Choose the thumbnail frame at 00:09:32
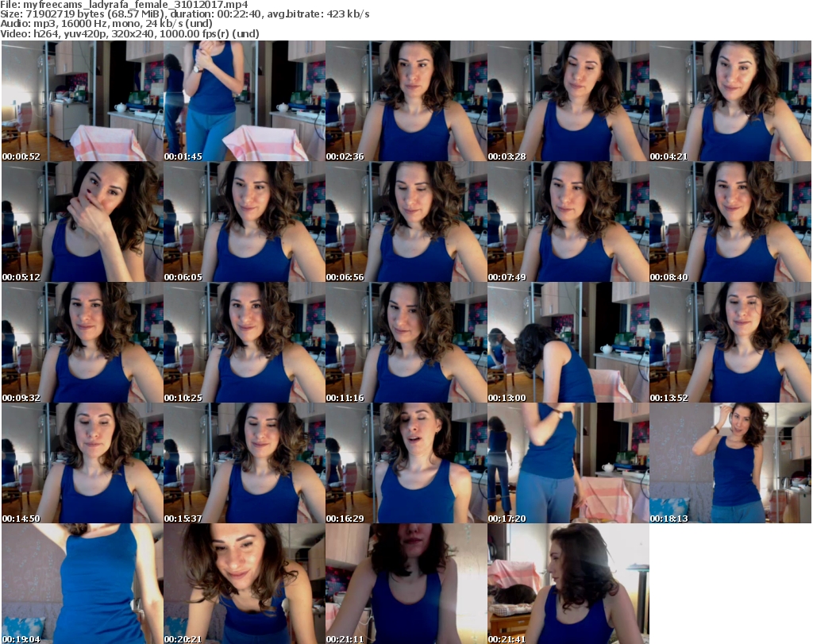Image resolution: width=813 pixels, height=644 pixels. click(x=83, y=342)
